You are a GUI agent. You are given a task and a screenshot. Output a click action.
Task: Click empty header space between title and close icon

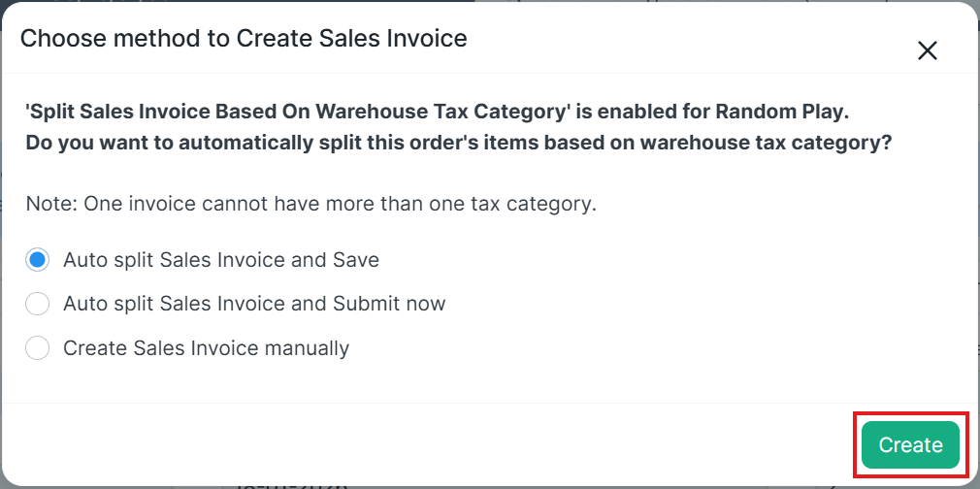pyautogui.click(x=679, y=41)
